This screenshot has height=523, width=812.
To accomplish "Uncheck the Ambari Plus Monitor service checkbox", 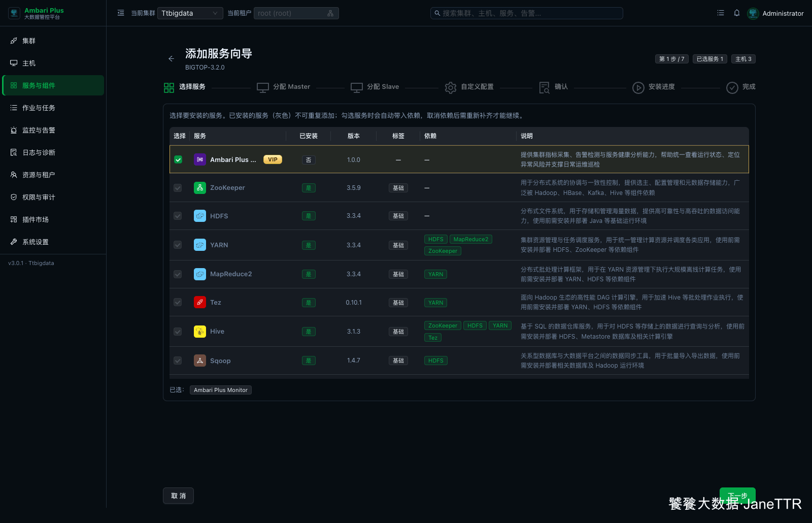I will pos(178,159).
